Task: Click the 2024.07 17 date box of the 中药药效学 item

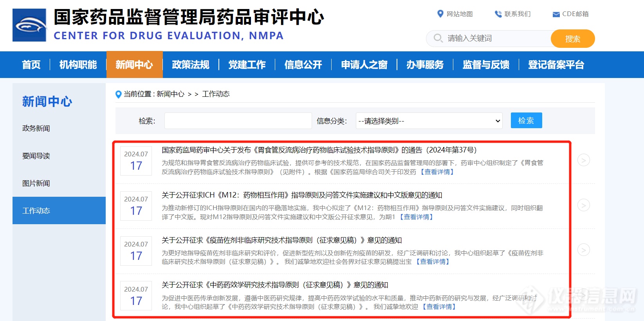Action: point(136,296)
